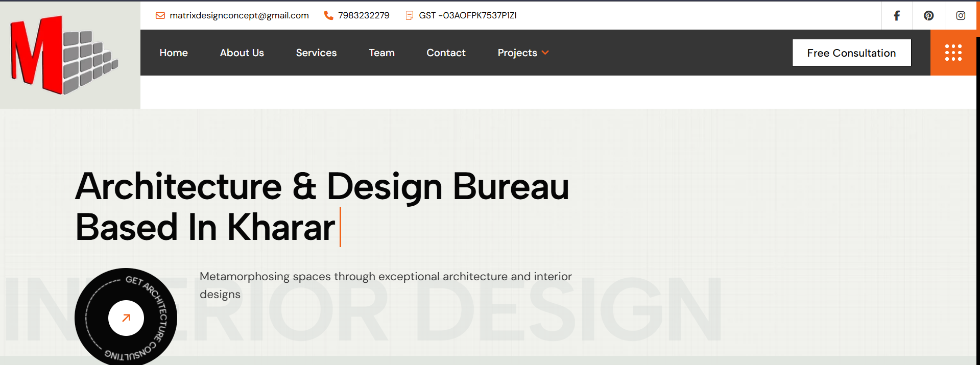Open the Services menu item
The width and height of the screenshot is (980, 365).
(x=316, y=53)
